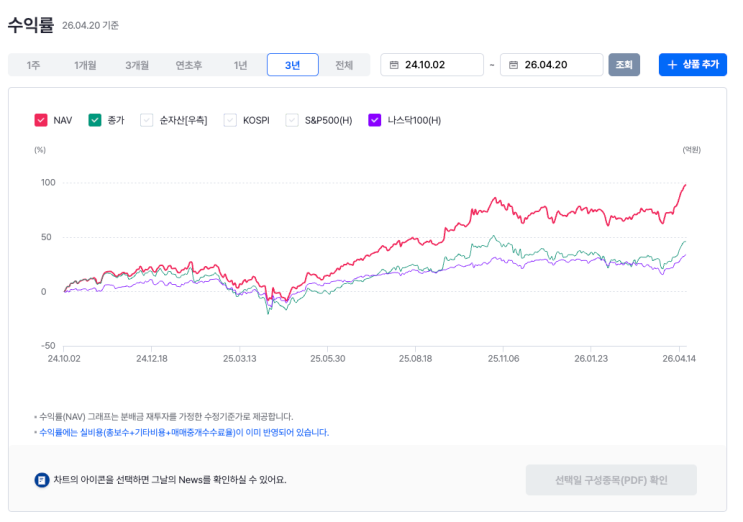Select the 1개월 period tab

(x=85, y=65)
